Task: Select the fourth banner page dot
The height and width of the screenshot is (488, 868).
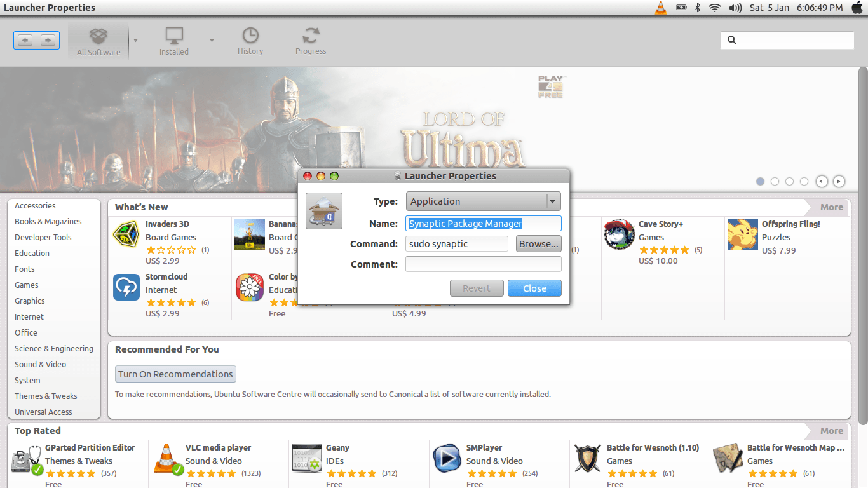Action: click(804, 181)
